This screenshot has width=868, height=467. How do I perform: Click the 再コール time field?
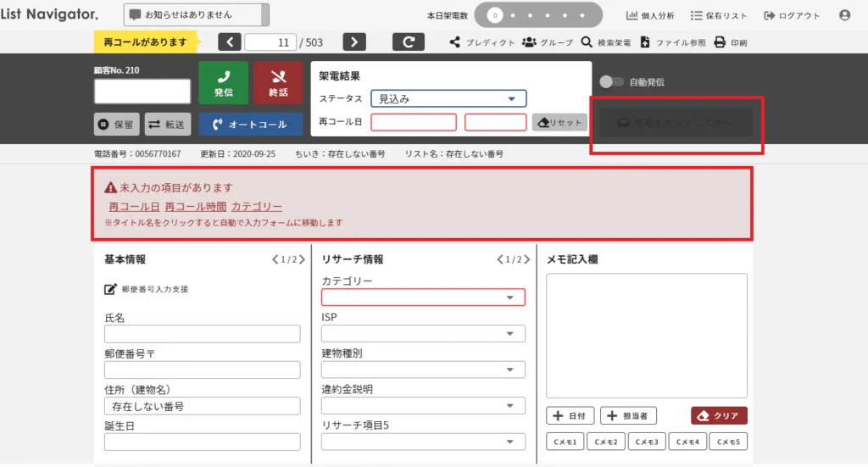coord(495,122)
